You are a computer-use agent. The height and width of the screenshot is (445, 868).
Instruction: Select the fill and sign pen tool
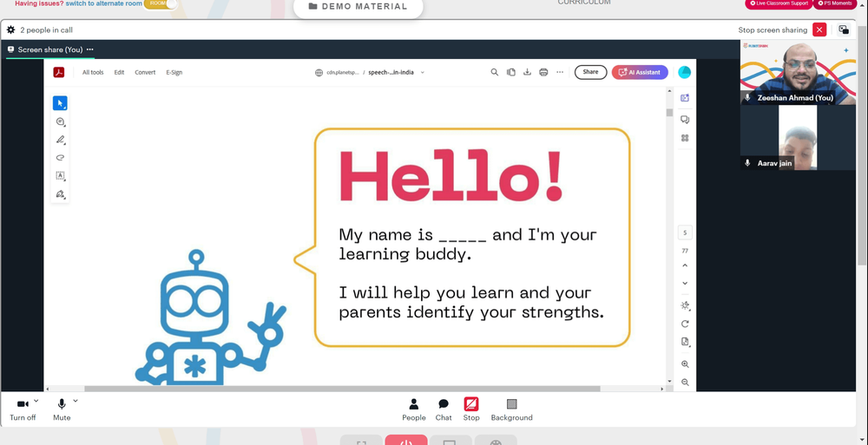pyautogui.click(x=61, y=194)
